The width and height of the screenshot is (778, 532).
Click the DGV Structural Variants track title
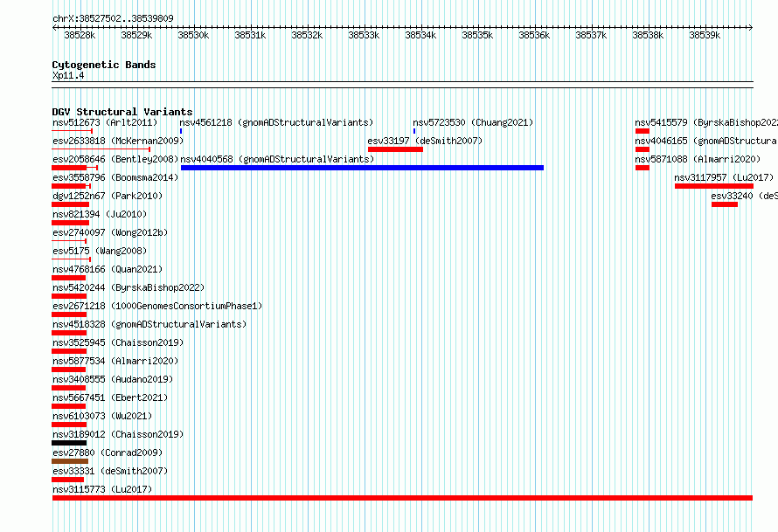[x=122, y=112]
